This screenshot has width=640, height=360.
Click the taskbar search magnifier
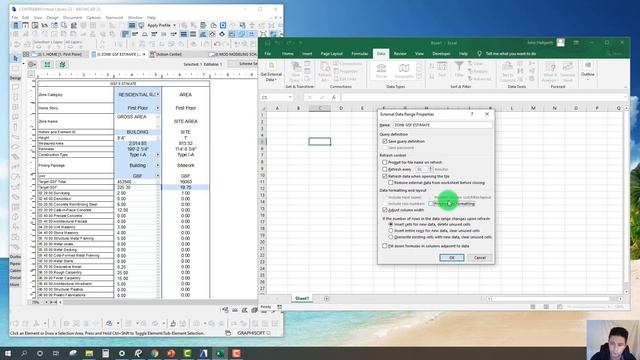pos(24,353)
